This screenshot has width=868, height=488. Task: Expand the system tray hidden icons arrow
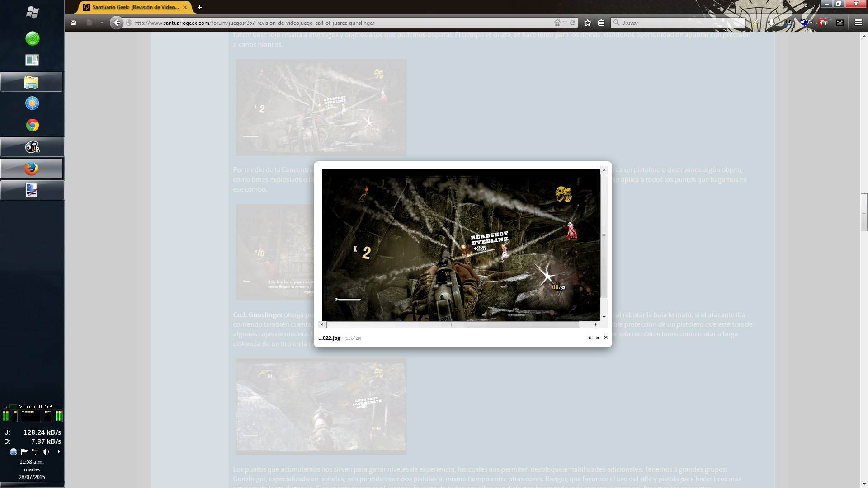pos(58,451)
